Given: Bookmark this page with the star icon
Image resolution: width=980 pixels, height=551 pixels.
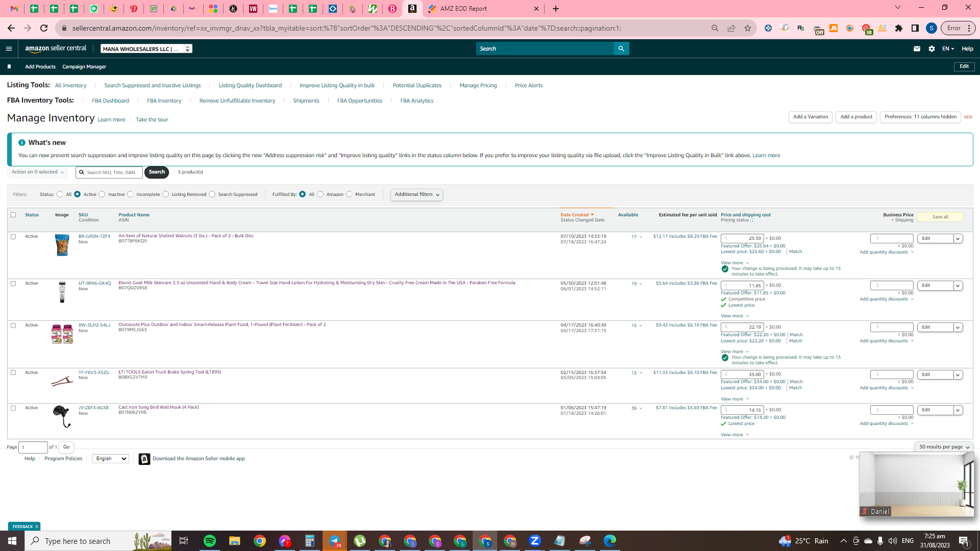Looking at the screenshot, I should 748,29.
